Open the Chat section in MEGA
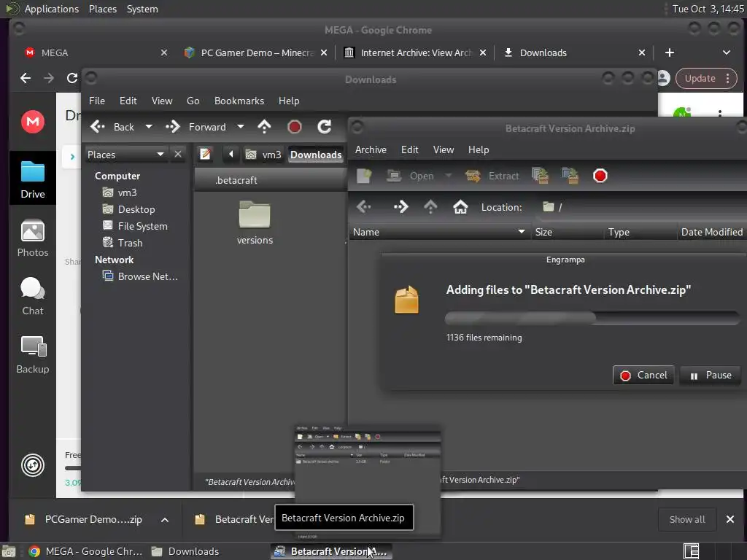Viewport: 747px width, 560px height. tap(32, 296)
